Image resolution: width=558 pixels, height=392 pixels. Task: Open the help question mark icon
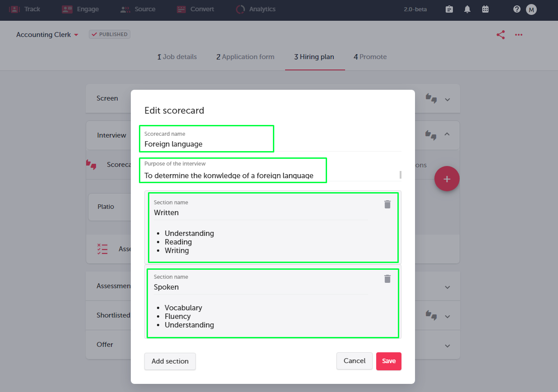click(x=516, y=9)
